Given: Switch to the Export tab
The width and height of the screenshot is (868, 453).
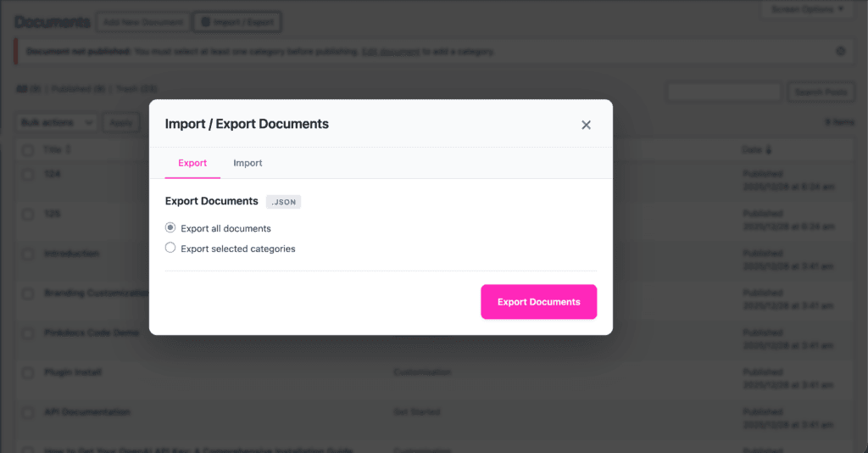Looking at the screenshot, I should click(x=192, y=163).
